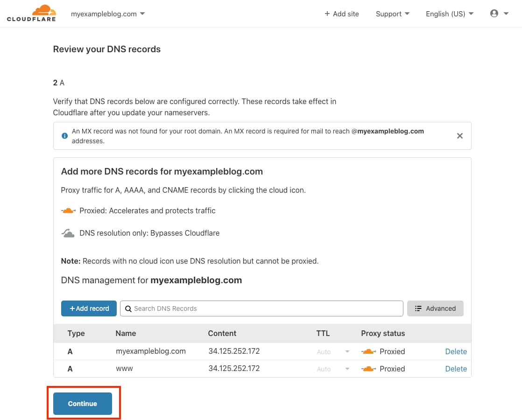522x420 pixels.
Task: Click Add site in header
Action: point(342,14)
